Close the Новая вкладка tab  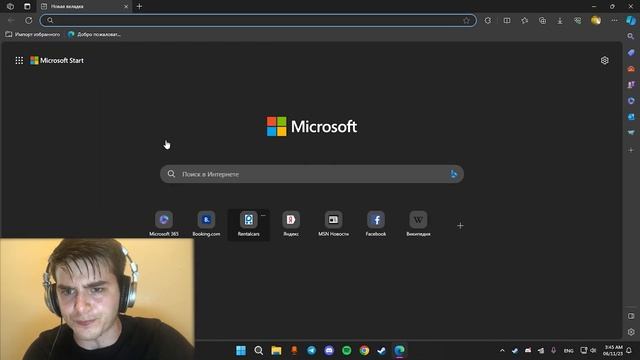[126, 7]
